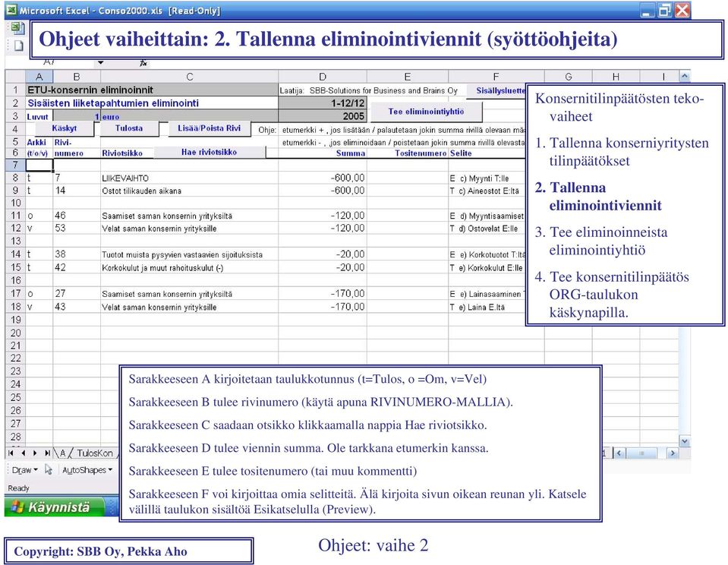Click the -120,00 sum in row 12

point(323,228)
